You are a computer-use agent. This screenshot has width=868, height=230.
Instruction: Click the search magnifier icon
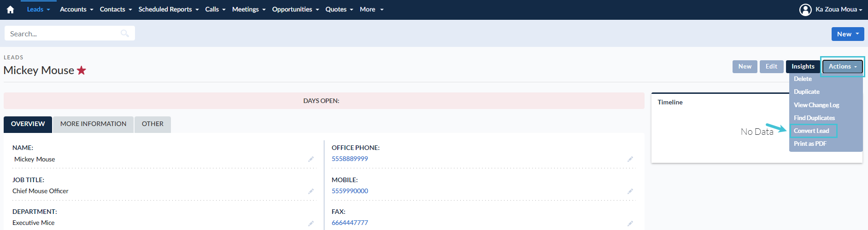tap(124, 33)
